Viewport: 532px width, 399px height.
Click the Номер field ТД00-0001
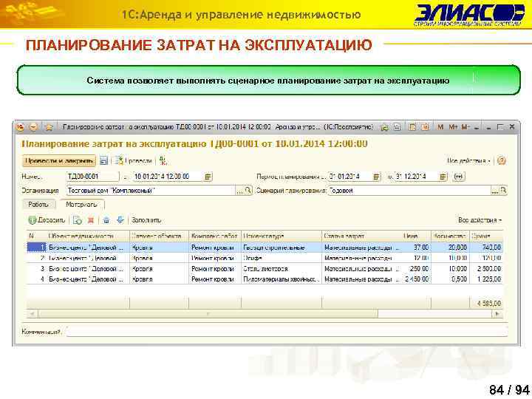click(92, 177)
